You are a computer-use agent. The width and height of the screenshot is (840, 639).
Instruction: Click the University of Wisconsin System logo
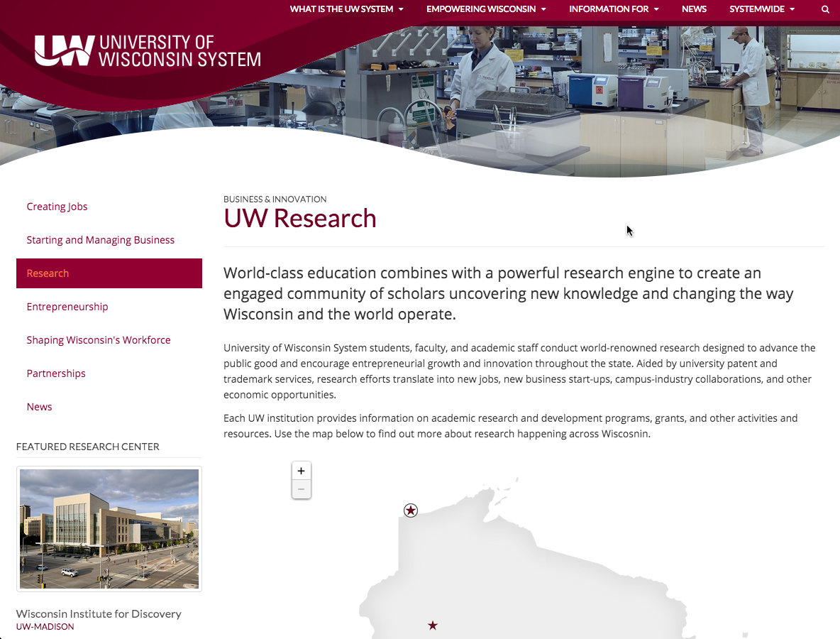click(x=148, y=50)
